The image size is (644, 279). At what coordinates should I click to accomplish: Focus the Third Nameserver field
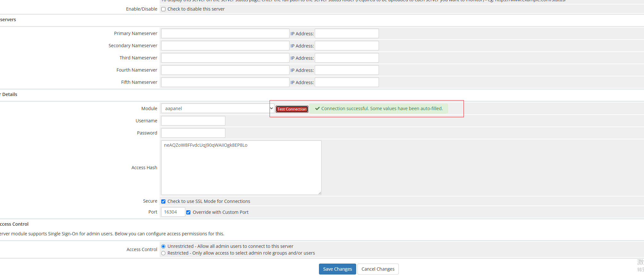pyautogui.click(x=225, y=58)
